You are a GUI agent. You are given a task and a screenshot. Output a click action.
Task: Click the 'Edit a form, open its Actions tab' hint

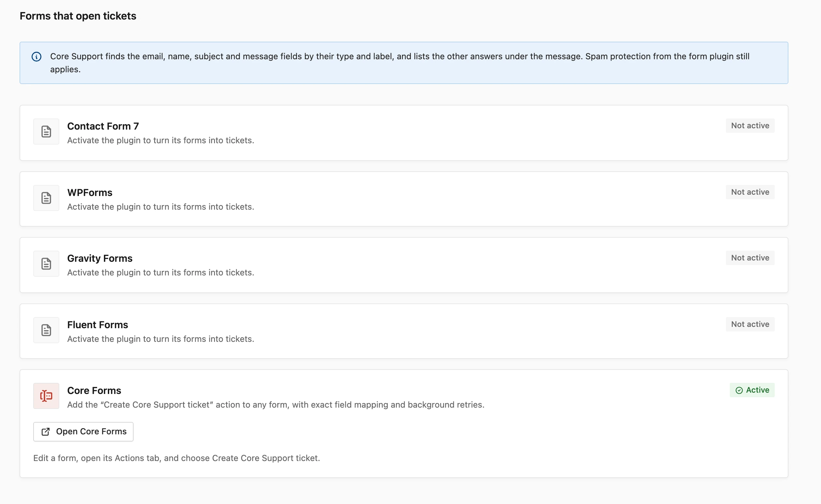click(x=177, y=458)
